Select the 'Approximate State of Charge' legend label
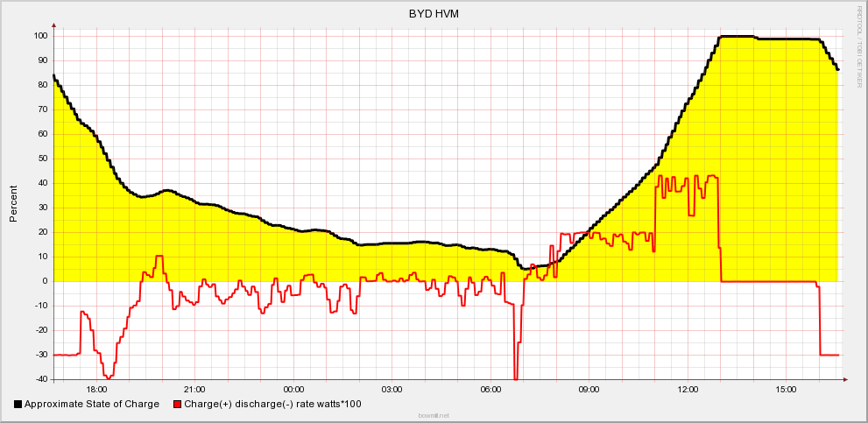 92,405
